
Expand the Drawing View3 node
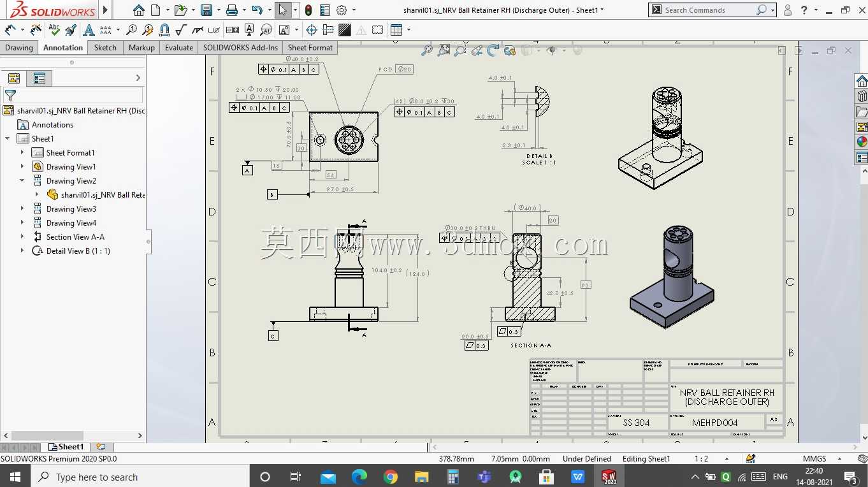coord(22,208)
